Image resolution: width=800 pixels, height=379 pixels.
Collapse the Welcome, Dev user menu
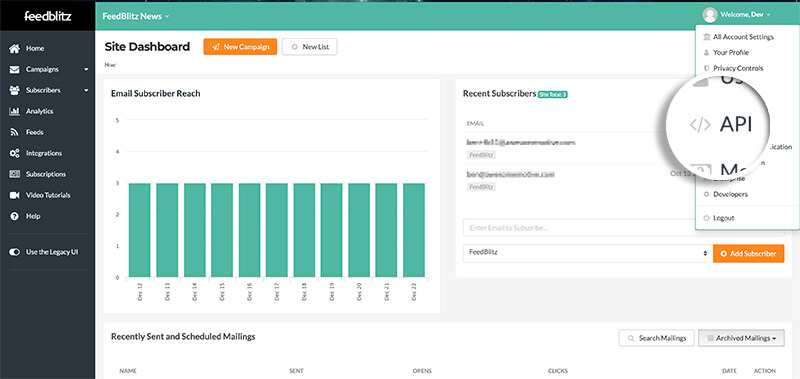(745, 15)
